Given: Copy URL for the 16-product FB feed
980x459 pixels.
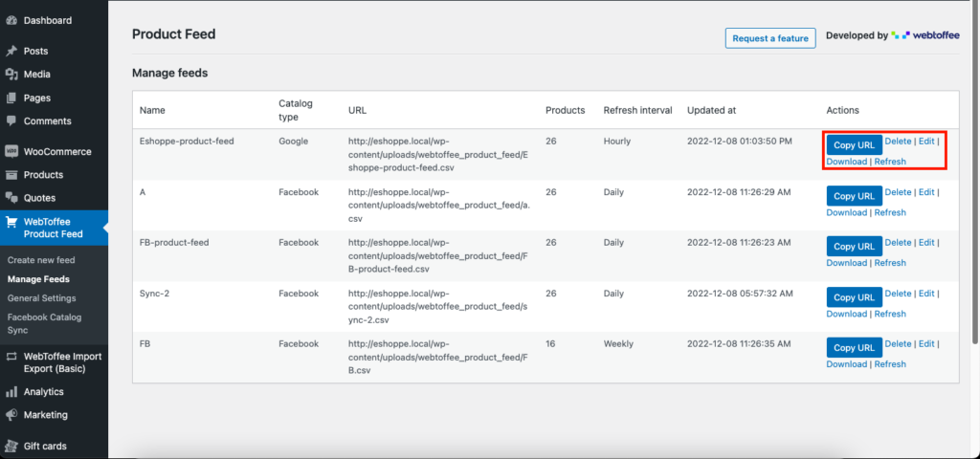Looking at the screenshot, I should [x=854, y=348].
